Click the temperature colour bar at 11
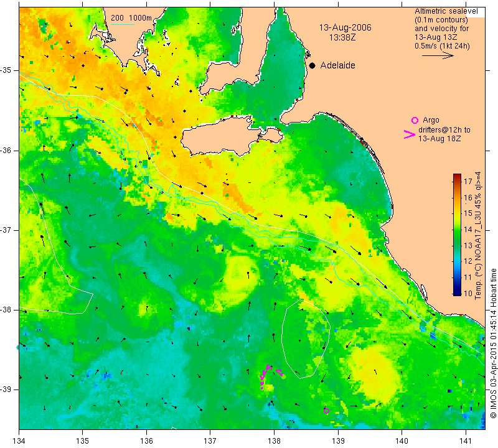 tap(457, 277)
